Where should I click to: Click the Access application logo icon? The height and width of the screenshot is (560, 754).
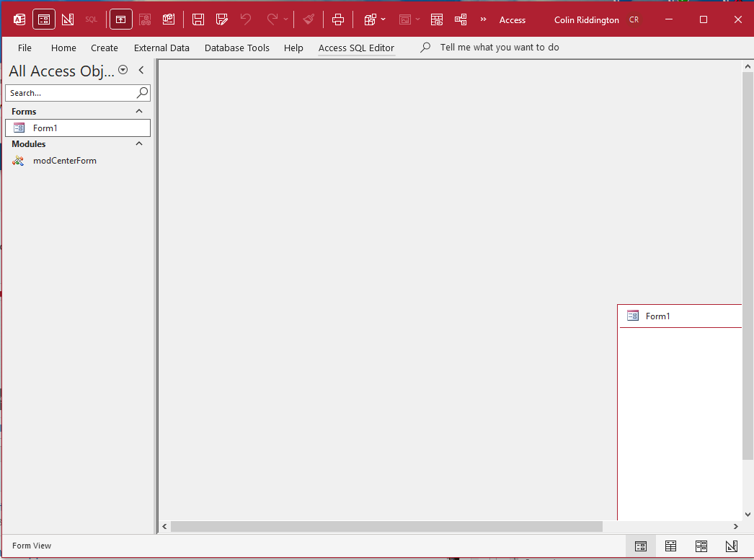20,19
